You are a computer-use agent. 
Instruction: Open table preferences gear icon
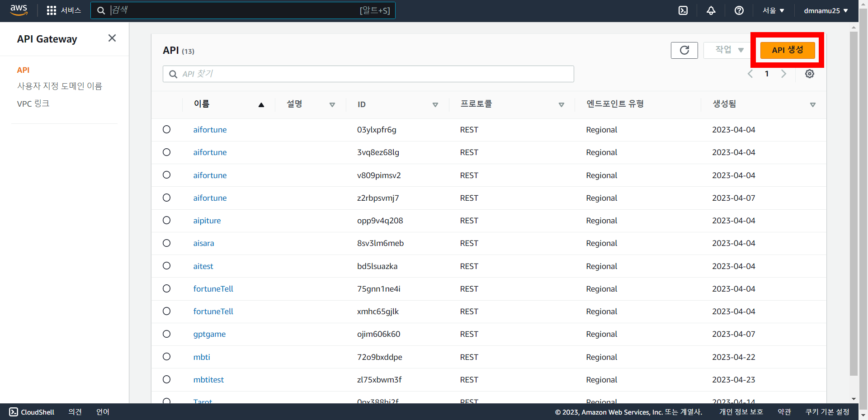810,74
